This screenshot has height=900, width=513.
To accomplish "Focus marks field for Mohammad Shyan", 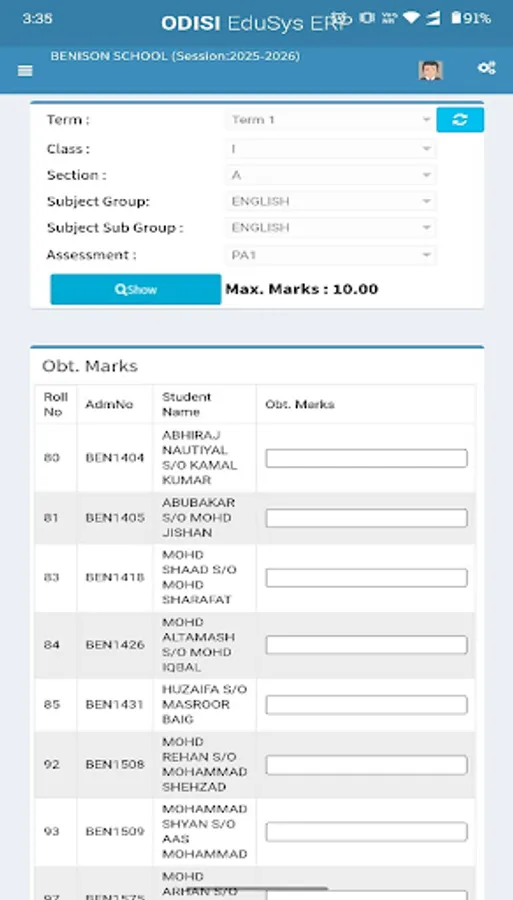I will [366, 832].
